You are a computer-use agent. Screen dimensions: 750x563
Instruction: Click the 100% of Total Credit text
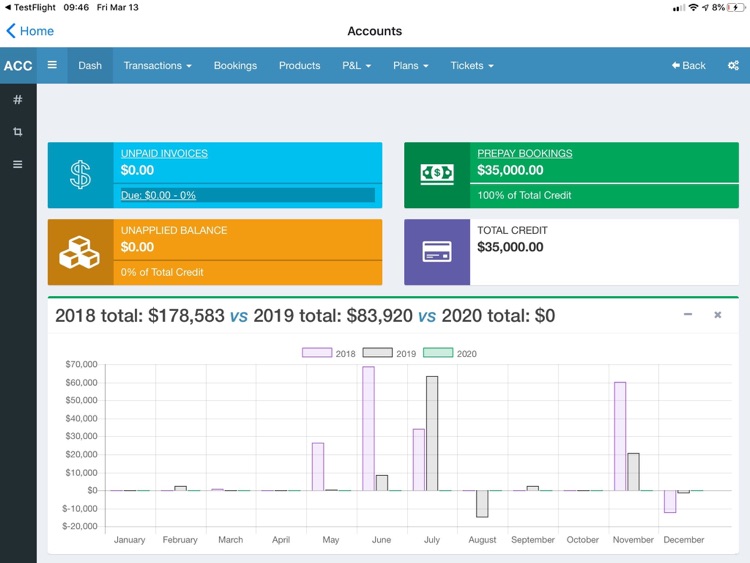[524, 195]
